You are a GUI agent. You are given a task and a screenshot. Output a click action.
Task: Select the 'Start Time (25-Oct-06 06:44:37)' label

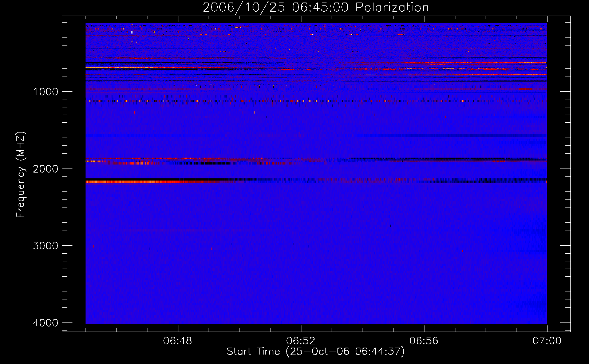(x=316, y=352)
